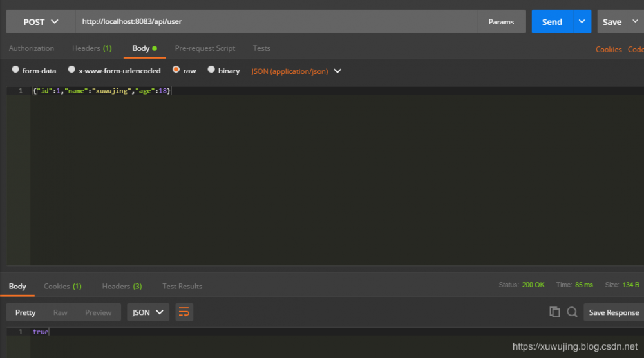Select the Preview response view
This screenshot has width=644, height=358.
click(98, 312)
